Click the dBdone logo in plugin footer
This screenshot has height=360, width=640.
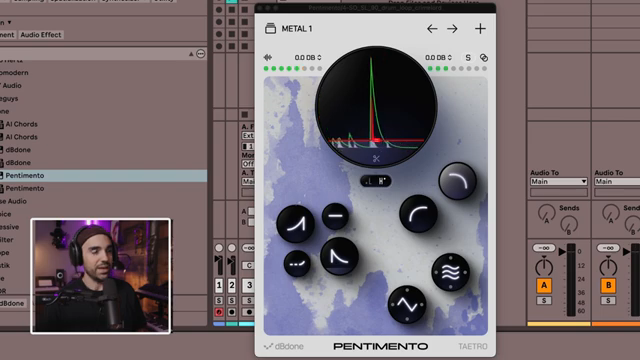(284, 347)
